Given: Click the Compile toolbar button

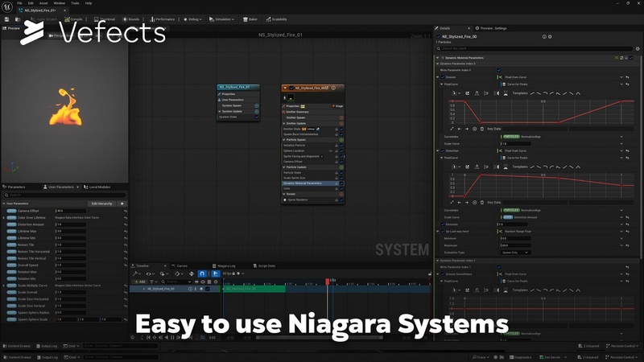Looking at the screenshot, I should click(x=74, y=19).
